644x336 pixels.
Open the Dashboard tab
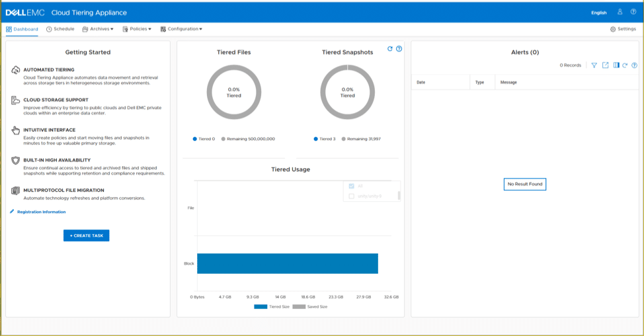(22, 29)
